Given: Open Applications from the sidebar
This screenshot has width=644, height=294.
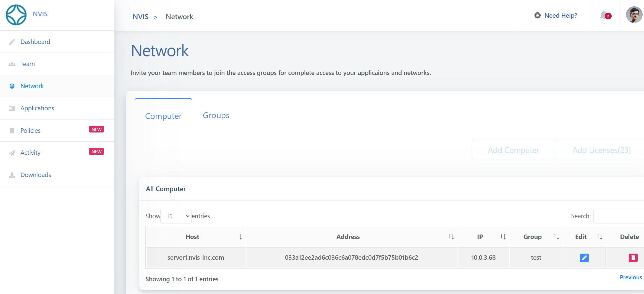Looking at the screenshot, I should coord(12,108).
